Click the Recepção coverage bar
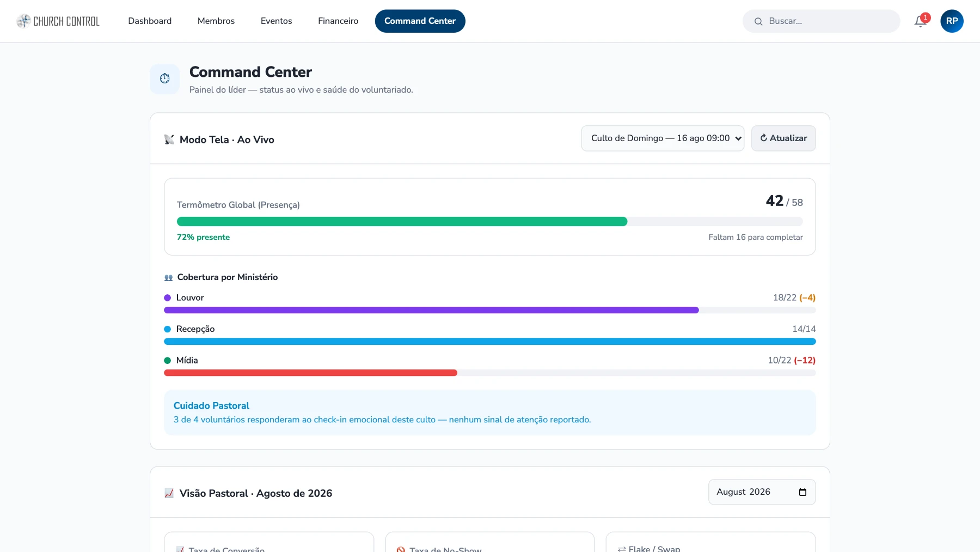This screenshot has width=980, height=552. [x=489, y=342]
